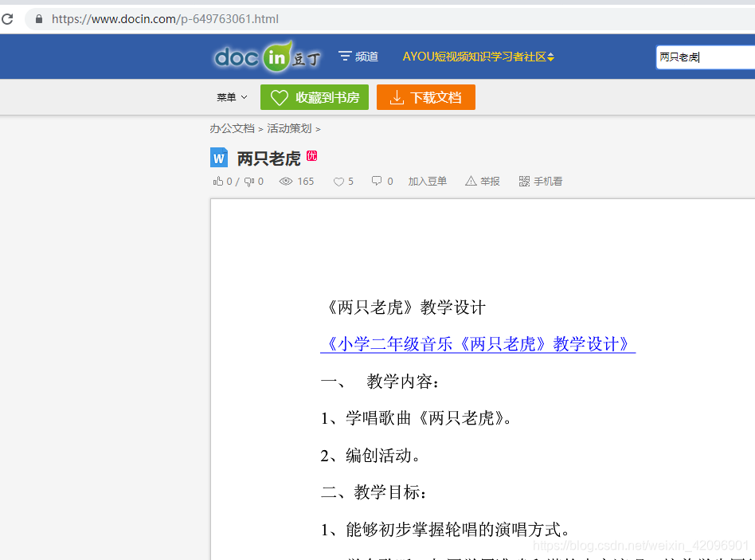755x560 pixels.
Task: Select the Word document icon beside 两只老虎
Action: tap(219, 157)
